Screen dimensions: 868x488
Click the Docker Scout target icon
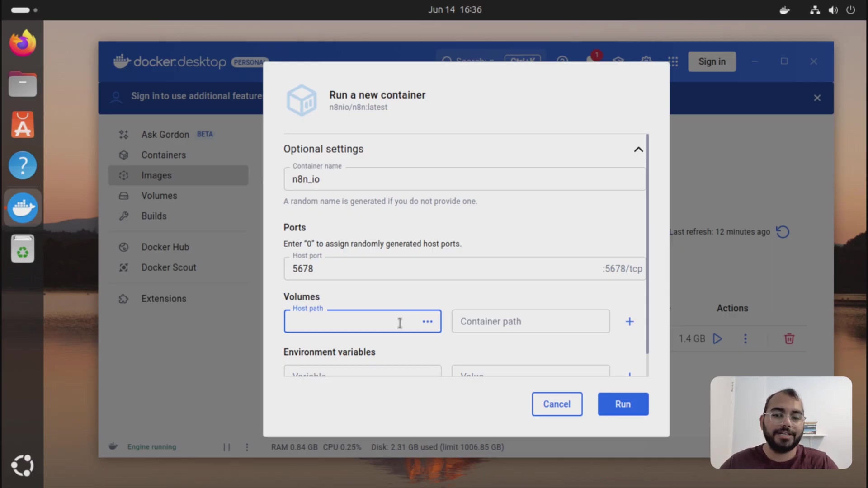point(123,267)
